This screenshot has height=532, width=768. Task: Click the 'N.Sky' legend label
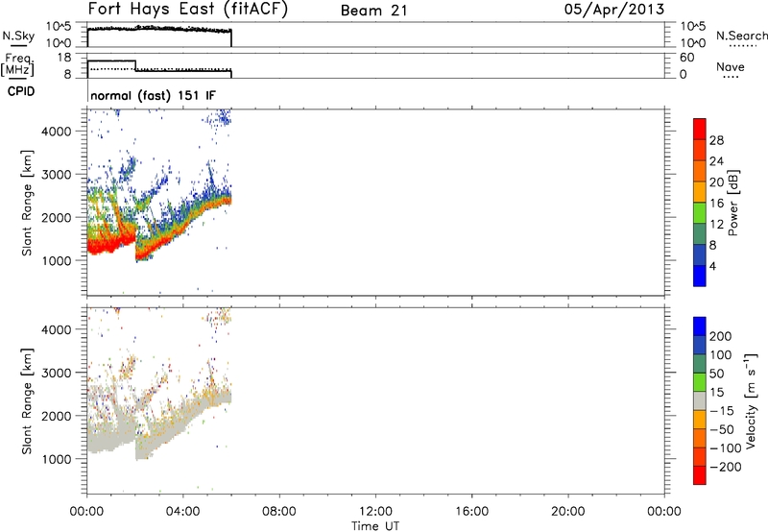tap(18, 36)
